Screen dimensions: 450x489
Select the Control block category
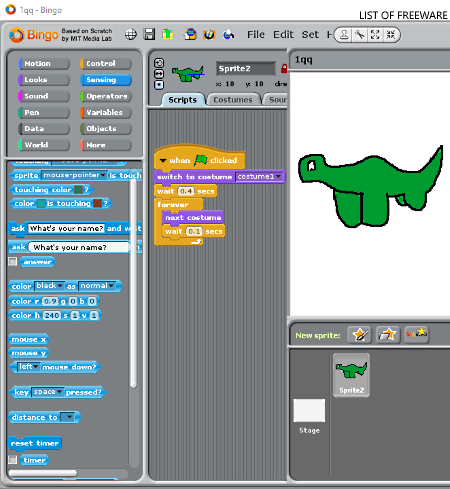tap(106, 63)
